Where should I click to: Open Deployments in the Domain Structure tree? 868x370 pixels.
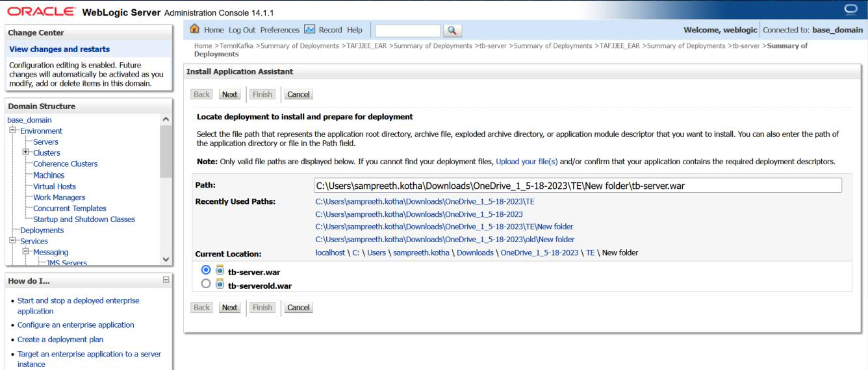[x=42, y=230]
